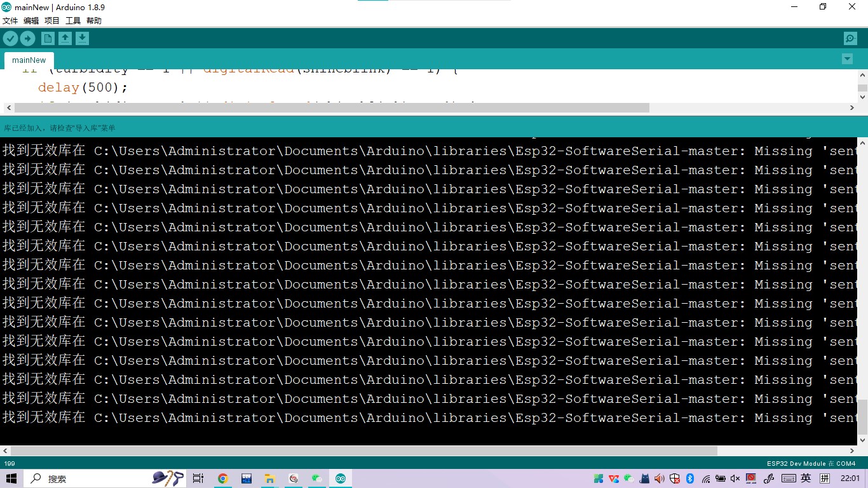868x488 pixels.
Task: Click the Arduino taskbar icon
Action: (341, 478)
